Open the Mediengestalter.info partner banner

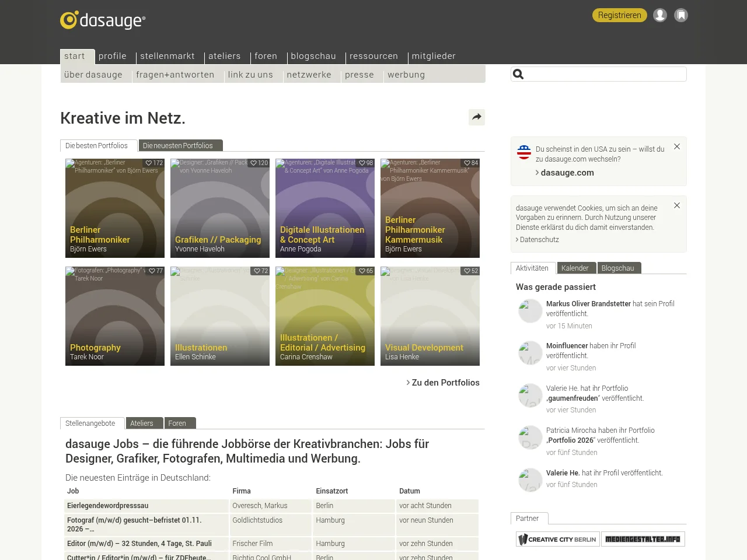click(x=643, y=539)
